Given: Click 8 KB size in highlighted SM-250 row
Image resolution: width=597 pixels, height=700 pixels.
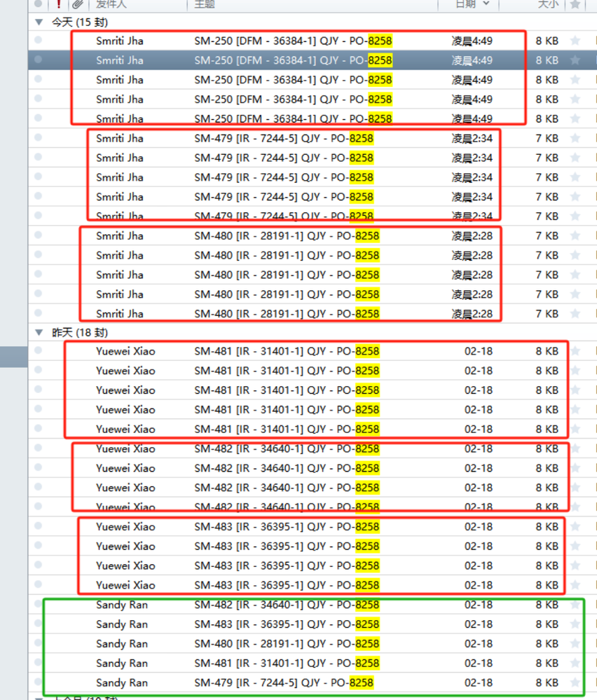Looking at the screenshot, I should (547, 60).
